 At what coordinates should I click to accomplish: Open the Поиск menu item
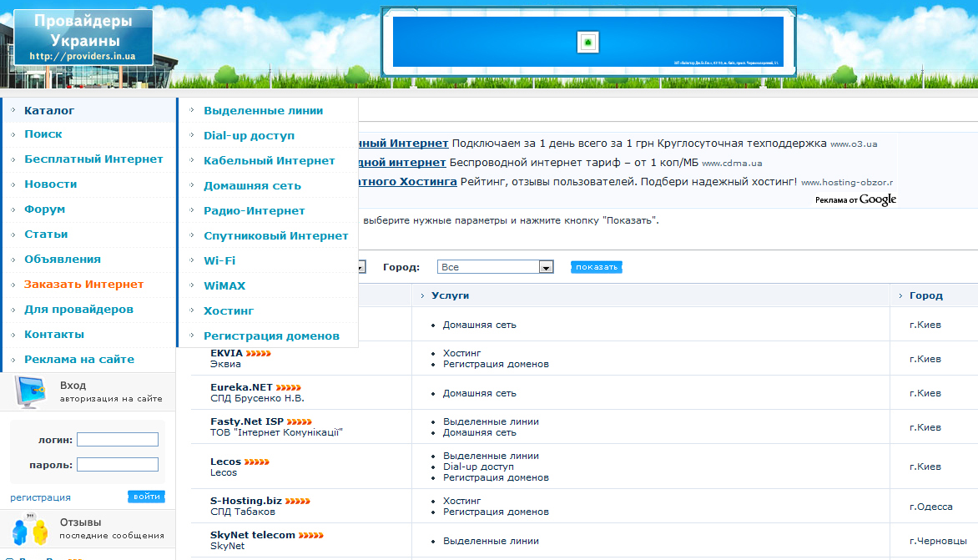(x=43, y=134)
